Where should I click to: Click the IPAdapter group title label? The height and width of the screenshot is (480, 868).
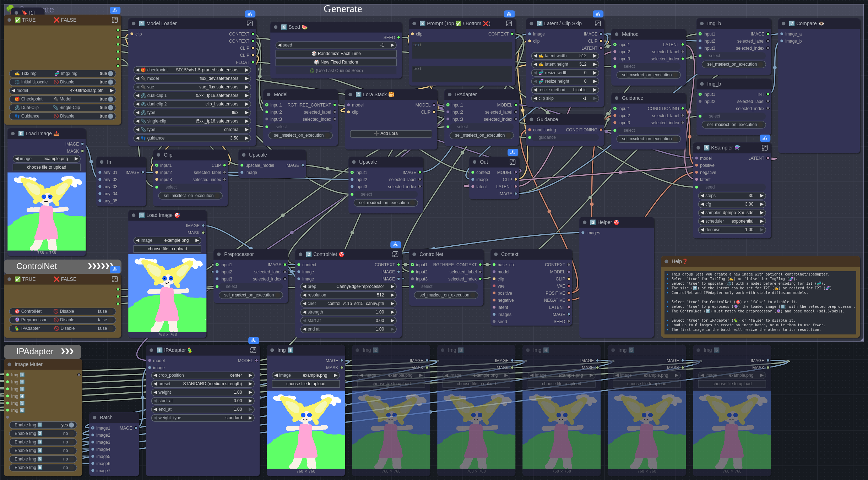tap(35, 351)
